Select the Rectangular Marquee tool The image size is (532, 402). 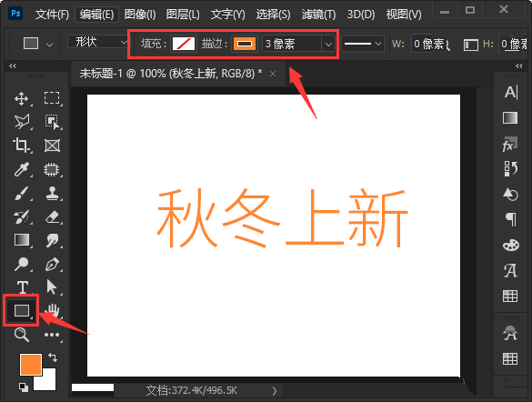(x=52, y=99)
